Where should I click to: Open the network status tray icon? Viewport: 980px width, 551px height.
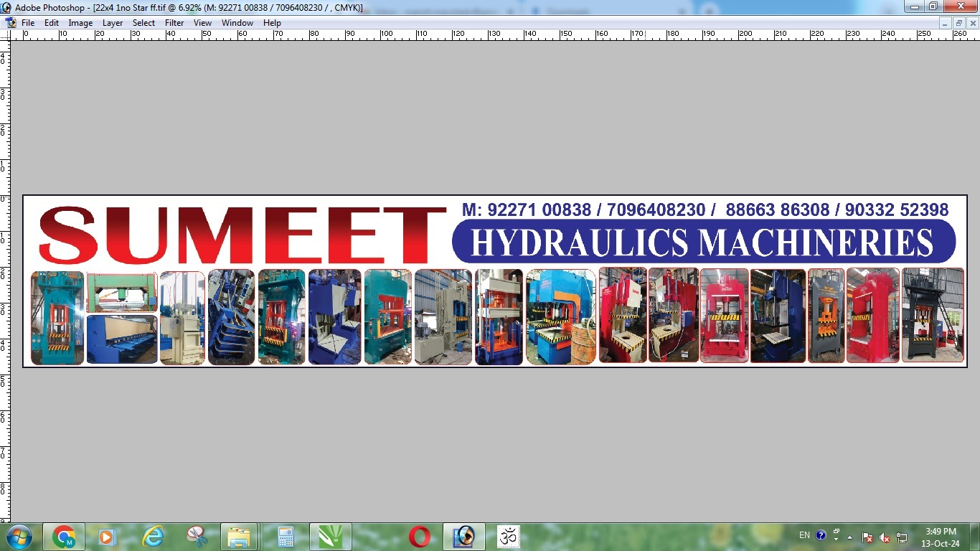tap(902, 537)
